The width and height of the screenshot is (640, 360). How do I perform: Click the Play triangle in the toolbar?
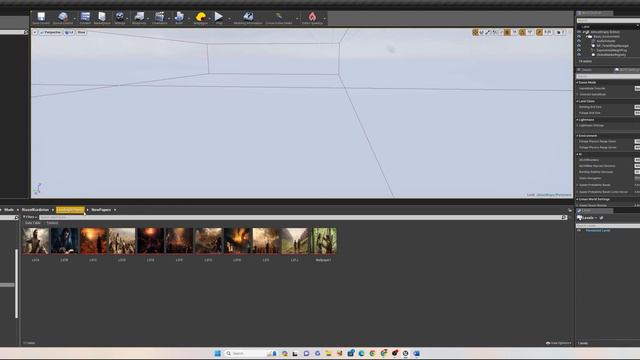[219, 17]
